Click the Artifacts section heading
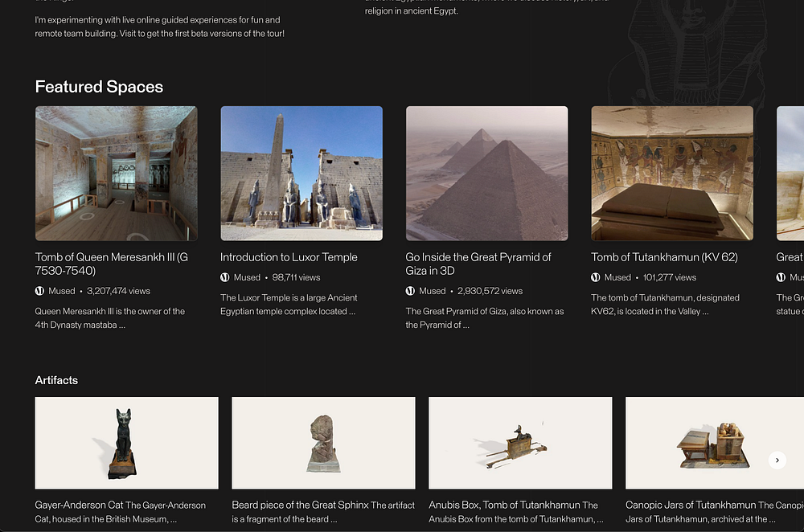 point(56,380)
